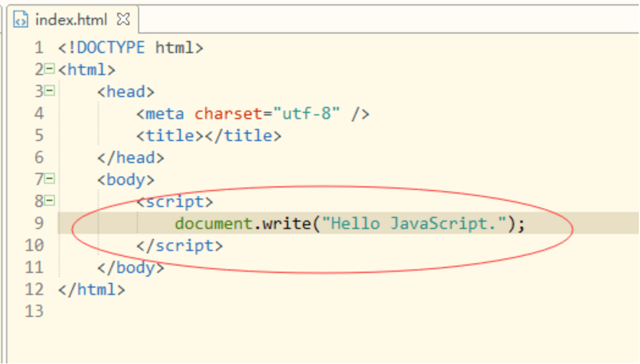Screen dimensions: 640x364
Task: Collapse the body tag fold on line 7
Action: pyautogui.click(x=49, y=179)
